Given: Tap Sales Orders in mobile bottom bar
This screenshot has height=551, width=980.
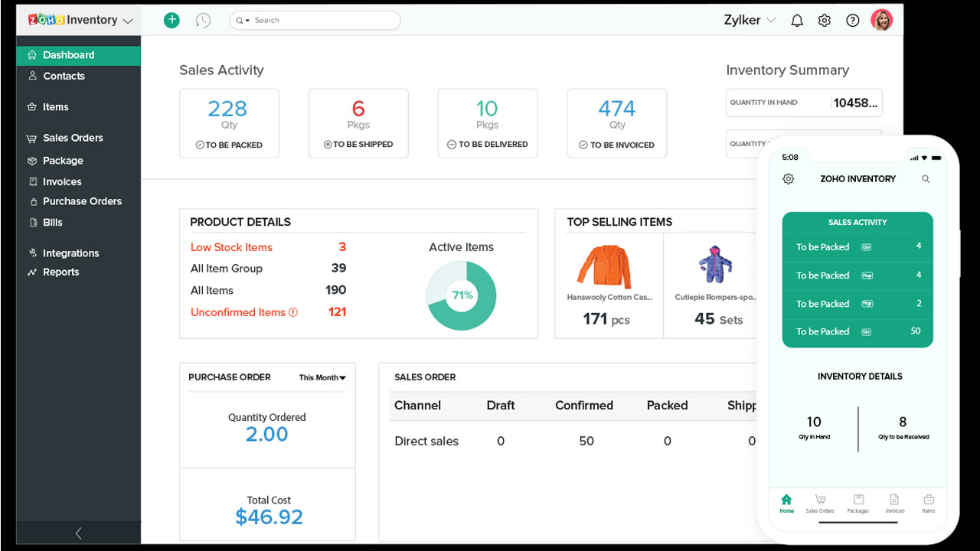Looking at the screenshot, I should pyautogui.click(x=820, y=503).
